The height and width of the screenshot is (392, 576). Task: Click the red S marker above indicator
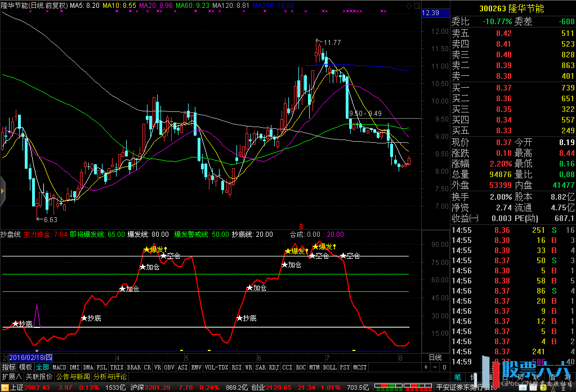(x=301, y=226)
